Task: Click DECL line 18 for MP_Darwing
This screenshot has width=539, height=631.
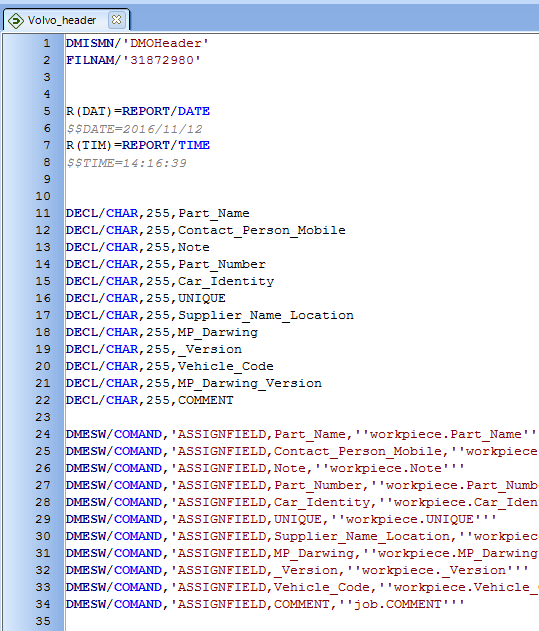Action: pyautogui.click(x=162, y=332)
